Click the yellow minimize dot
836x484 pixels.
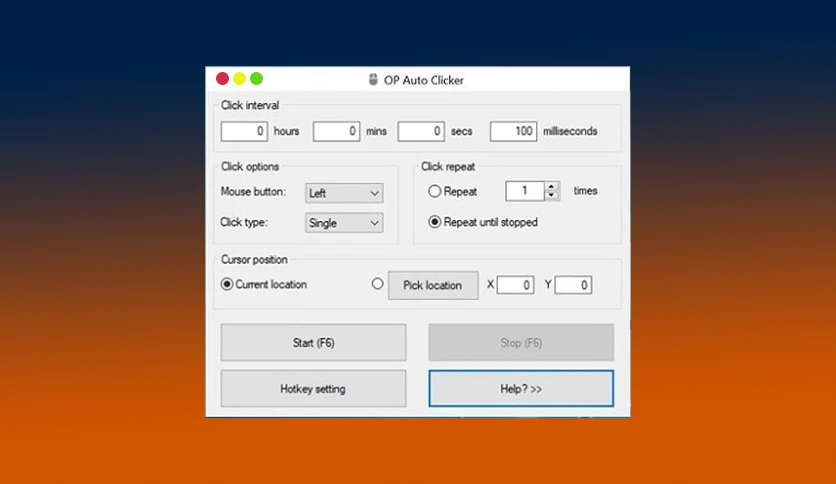point(239,79)
